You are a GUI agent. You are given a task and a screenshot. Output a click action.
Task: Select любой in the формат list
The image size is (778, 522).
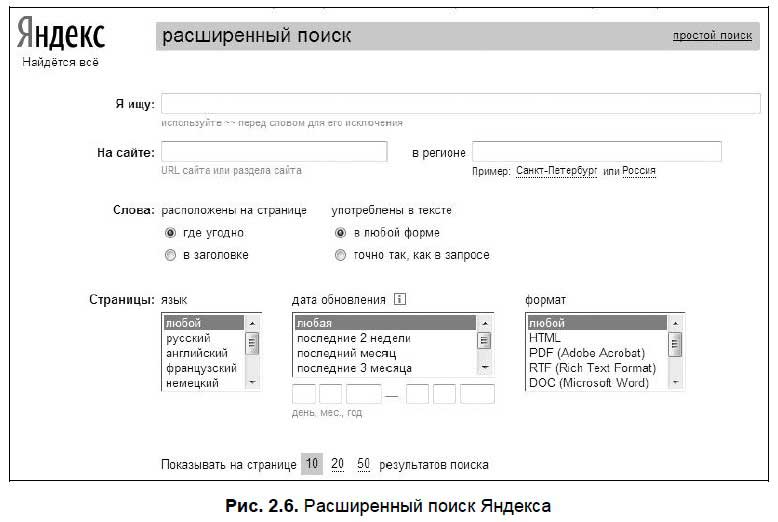[597, 323]
